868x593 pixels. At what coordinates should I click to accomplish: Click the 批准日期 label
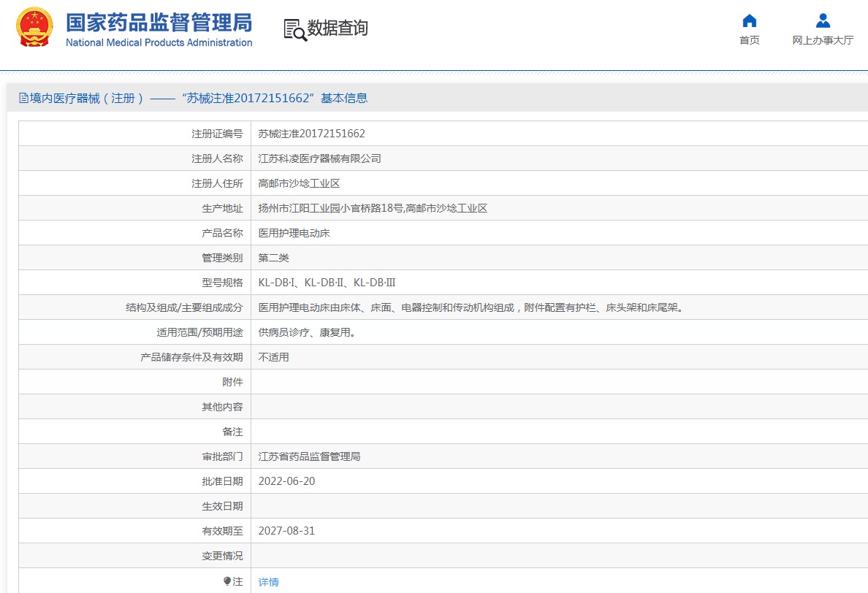coord(222,481)
